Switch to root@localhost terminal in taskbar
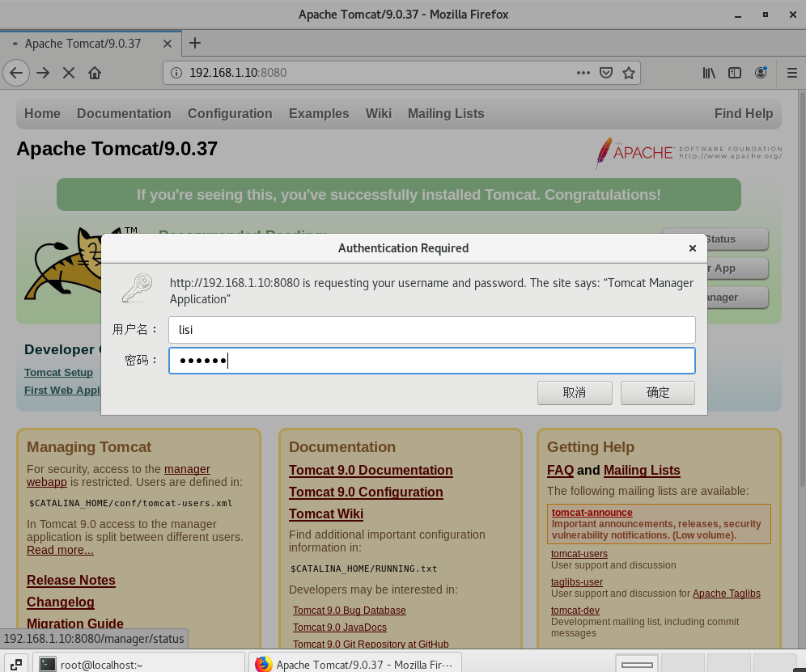The width and height of the screenshot is (806, 672). point(139,662)
